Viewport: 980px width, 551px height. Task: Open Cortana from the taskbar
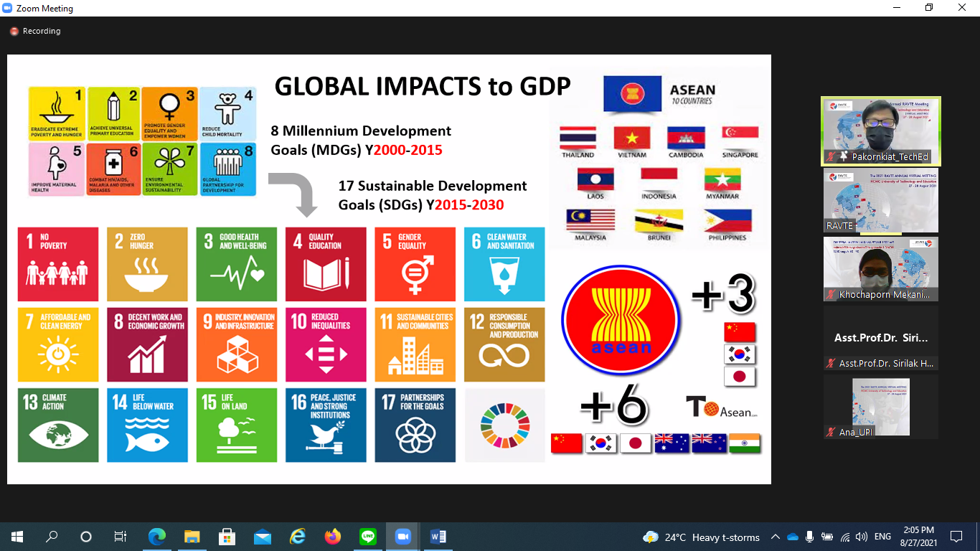[x=86, y=537]
